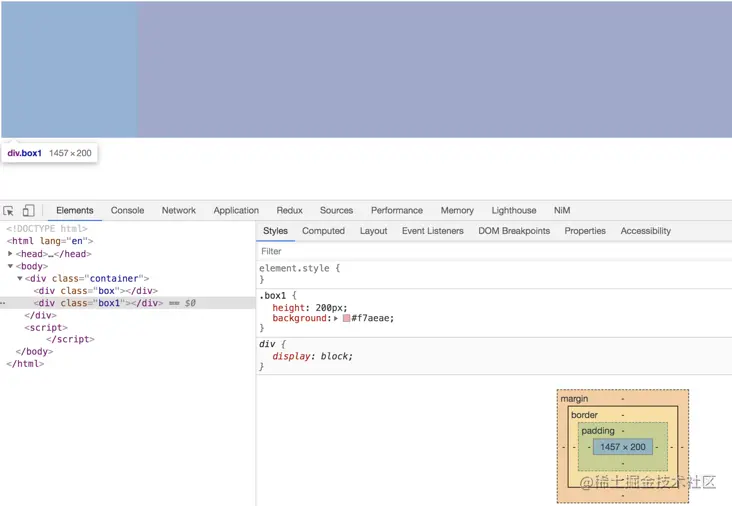The width and height of the screenshot is (732, 506).
Task: Select the opening script tag node
Action: point(46,328)
